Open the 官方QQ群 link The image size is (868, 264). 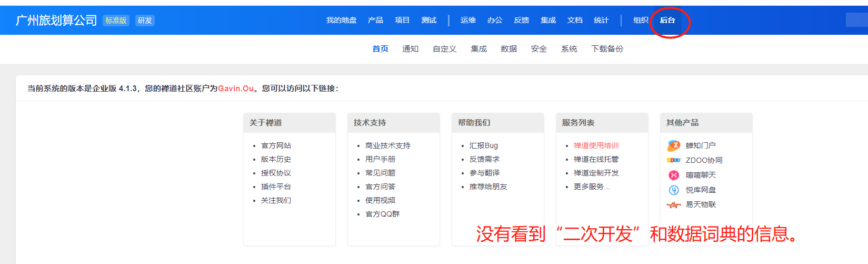[383, 214]
